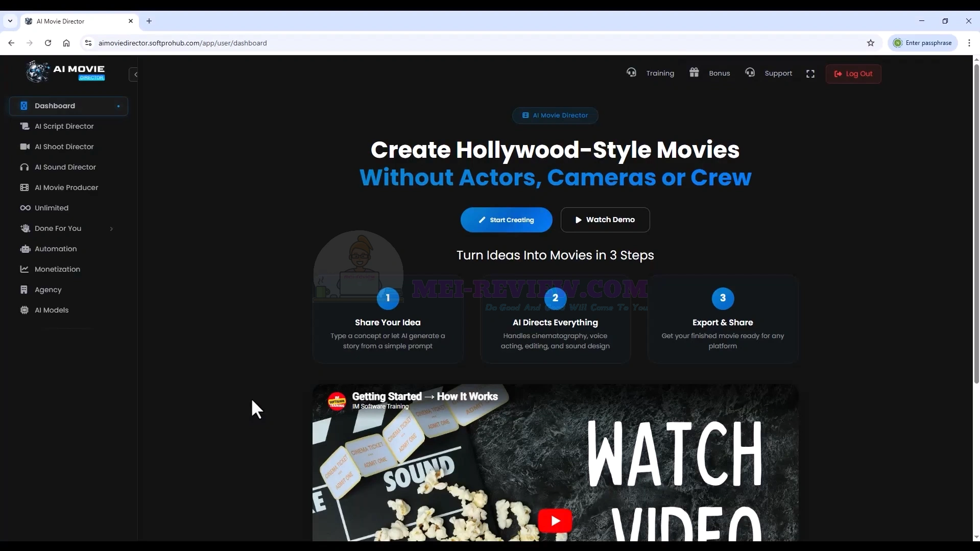Screen dimensions: 980x551
Task: Click the Training headset icon
Action: (x=631, y=73)
